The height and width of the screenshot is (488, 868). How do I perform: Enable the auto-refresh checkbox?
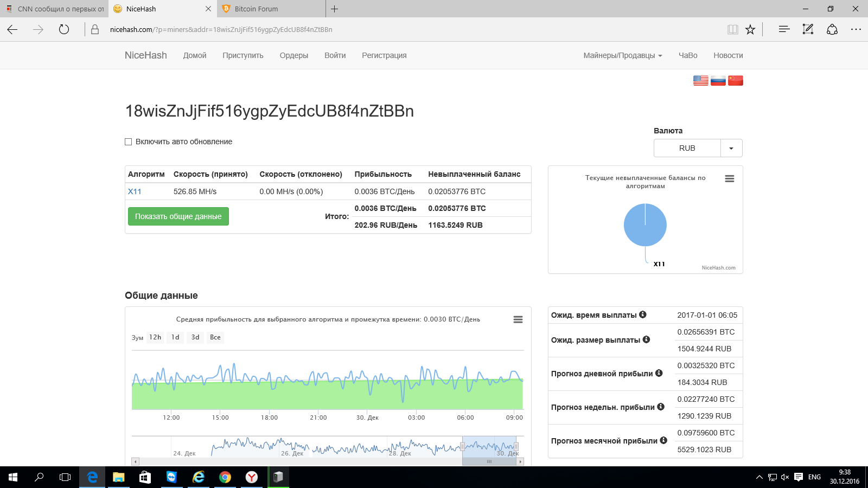click(x=129, y=142)
